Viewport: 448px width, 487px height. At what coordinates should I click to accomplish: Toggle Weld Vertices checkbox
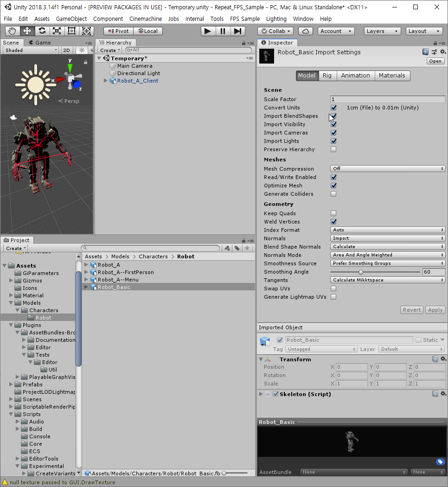click(333, 222)
